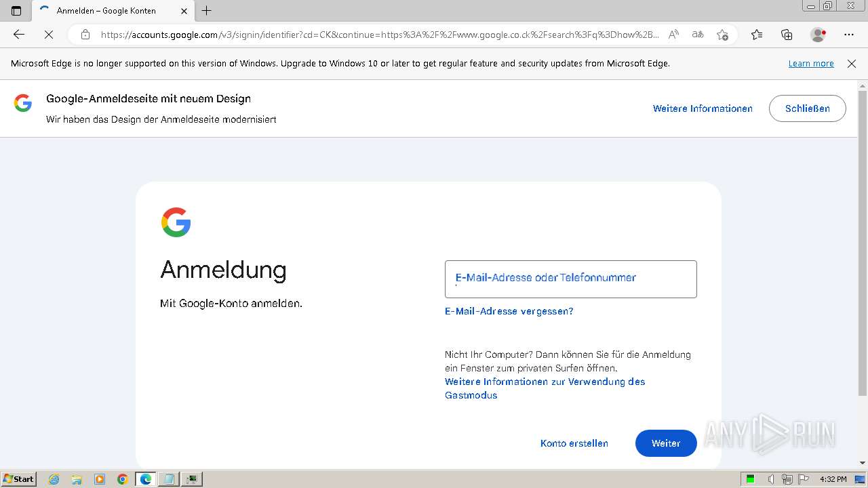Open Collections panel
This screenshot has height=488, width=868.
click(787, 35)
